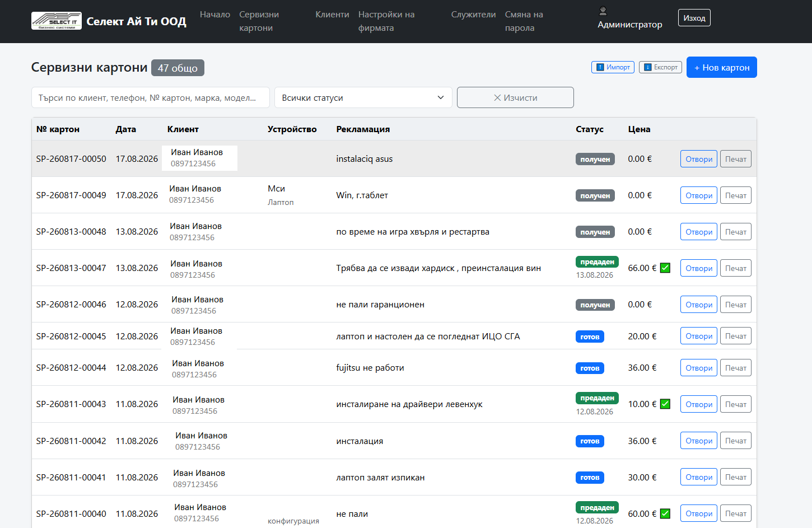Image resolution: width=812 pixels, height=528 pixels.
Task: Print card SP-260811-00042
Action: 736,441
